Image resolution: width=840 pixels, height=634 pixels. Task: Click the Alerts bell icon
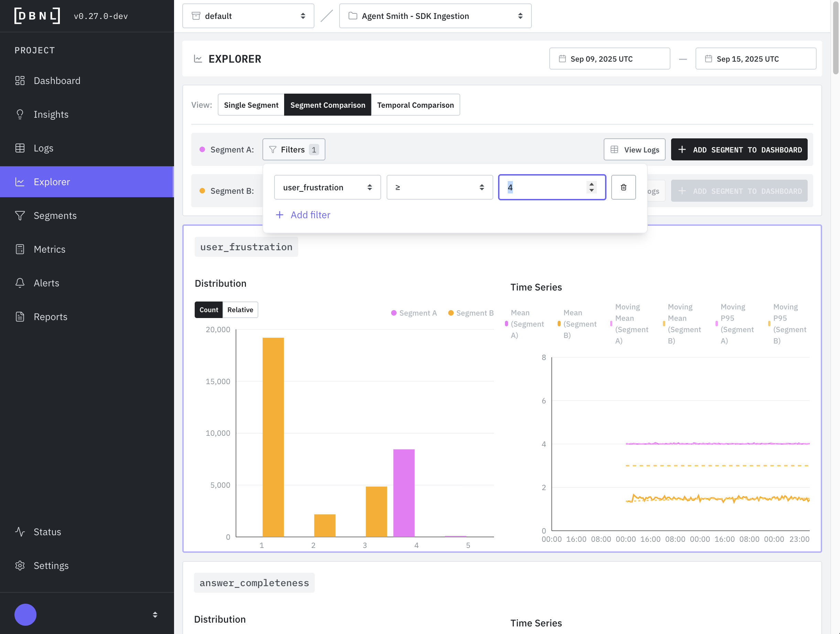[x=20, y=283]
